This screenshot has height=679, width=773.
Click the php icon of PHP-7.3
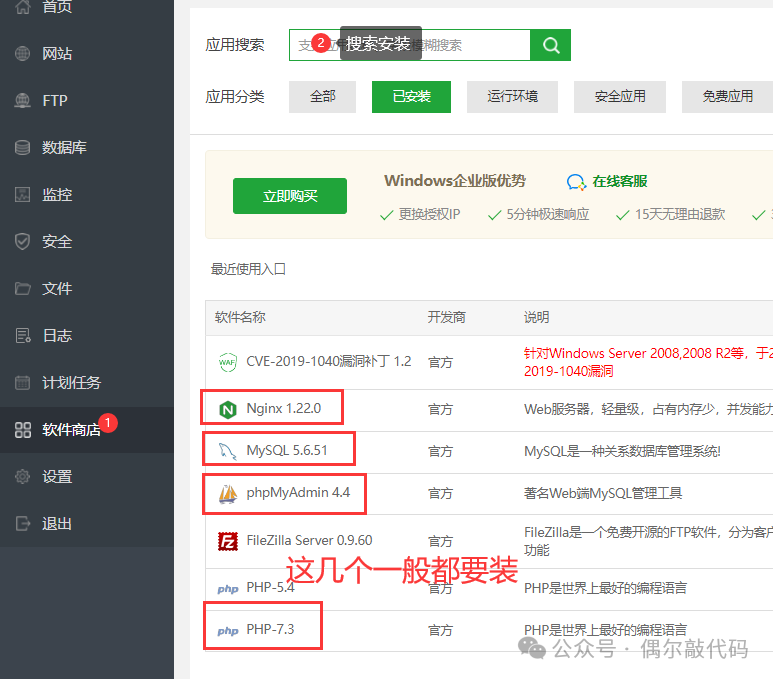pyautogui.click(x=228, y=631)
